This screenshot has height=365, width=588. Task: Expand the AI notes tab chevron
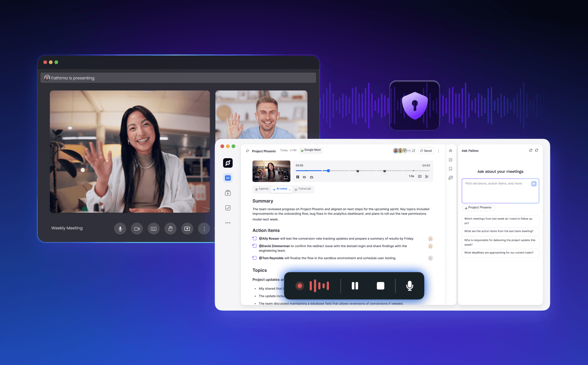pos(290,189)
